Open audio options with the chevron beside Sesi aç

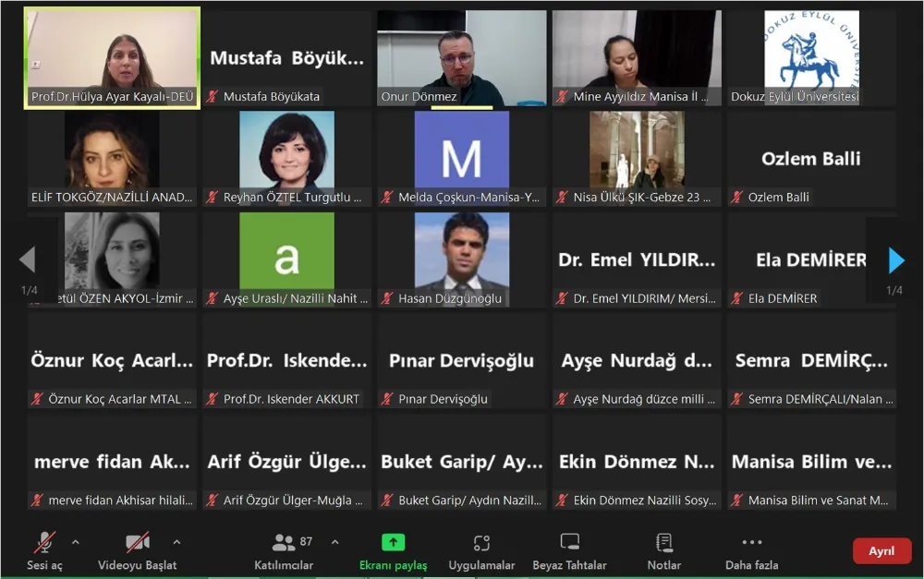tap(76, 540)
